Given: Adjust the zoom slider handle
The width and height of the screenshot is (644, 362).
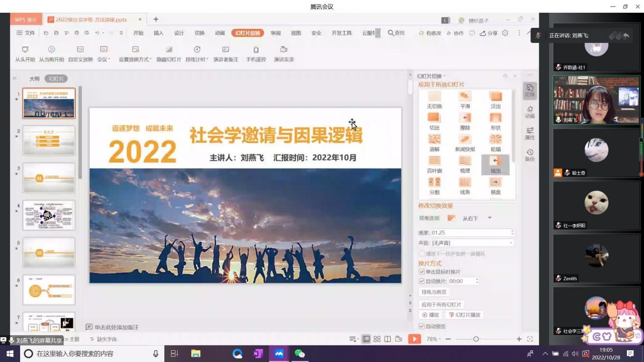Looking at the screenshot, I should coord(476,339).
